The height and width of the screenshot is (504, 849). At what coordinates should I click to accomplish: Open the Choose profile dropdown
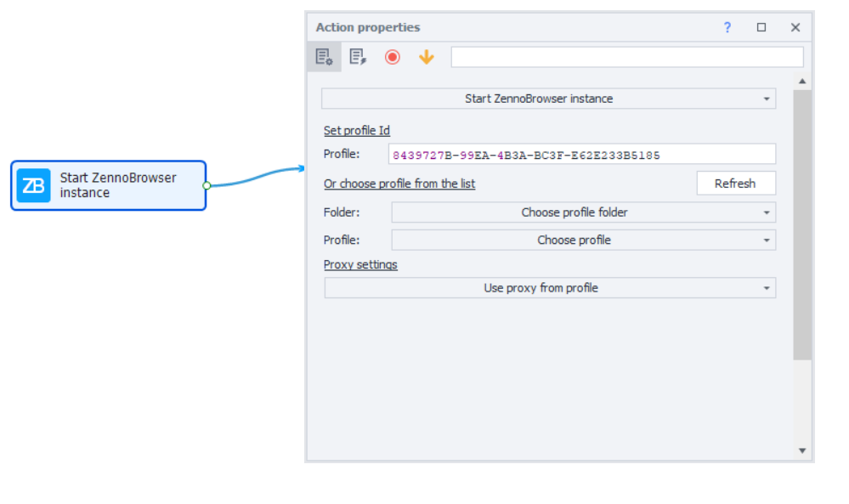[x=583, y=240]
